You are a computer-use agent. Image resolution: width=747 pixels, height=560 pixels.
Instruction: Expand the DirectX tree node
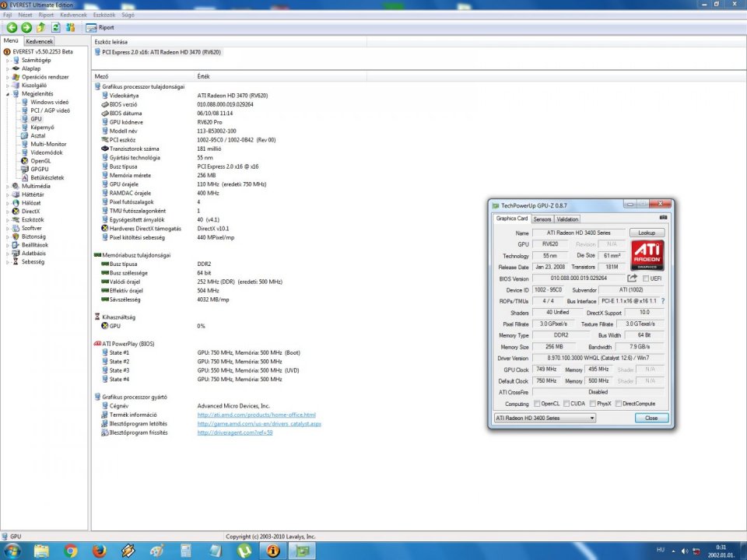(x=8, y=212)
